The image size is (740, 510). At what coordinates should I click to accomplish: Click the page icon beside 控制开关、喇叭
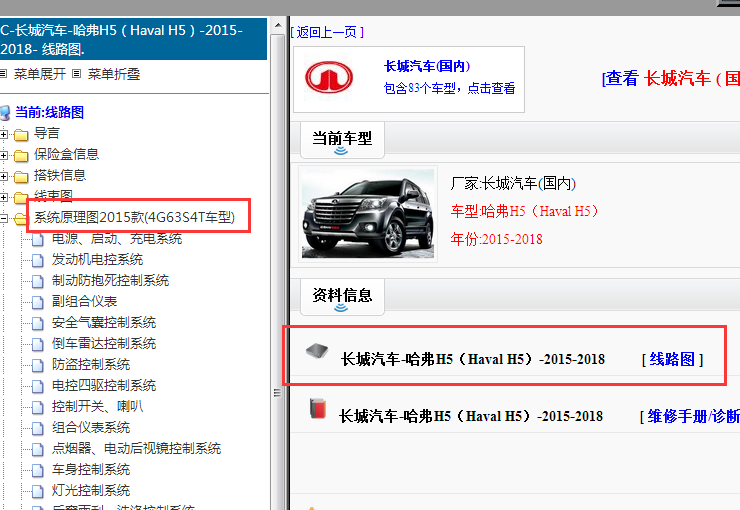pos(38,408)
